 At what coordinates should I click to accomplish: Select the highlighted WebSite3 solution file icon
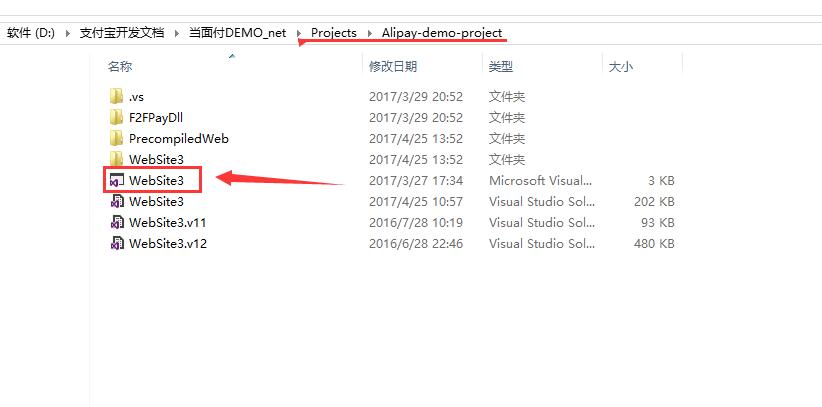tap(116, 180)
